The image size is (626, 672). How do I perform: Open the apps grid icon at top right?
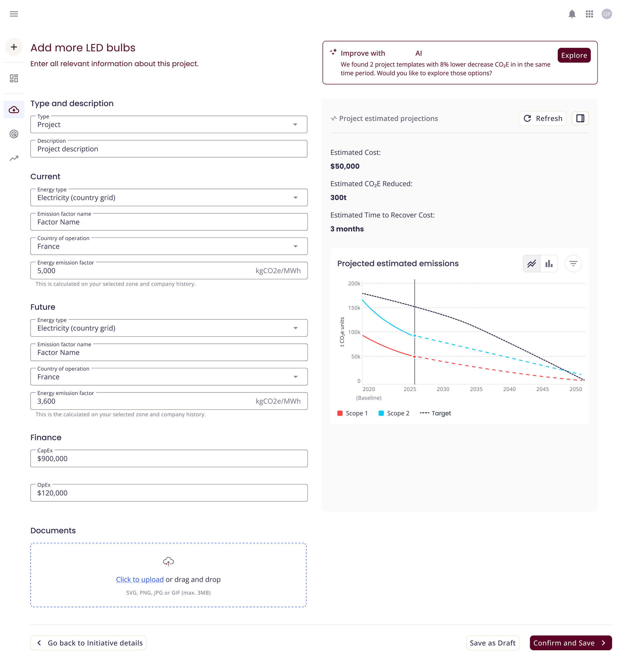pos(589,14)
